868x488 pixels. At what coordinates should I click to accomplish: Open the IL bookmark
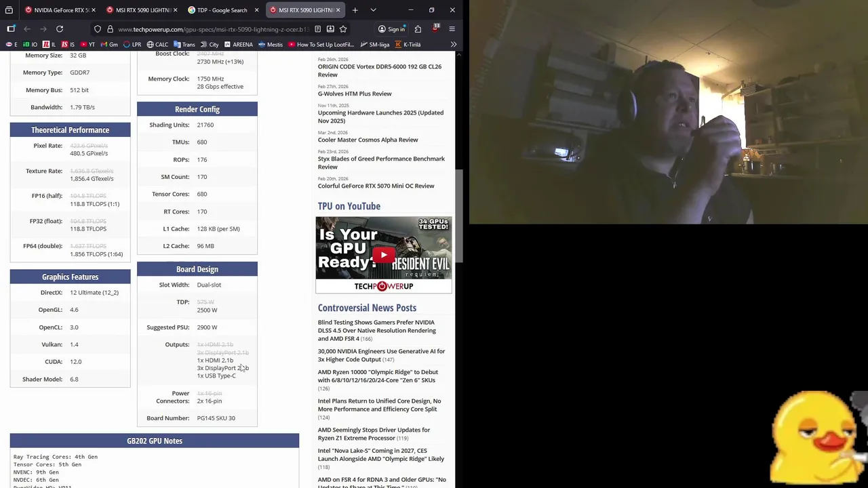50,45
